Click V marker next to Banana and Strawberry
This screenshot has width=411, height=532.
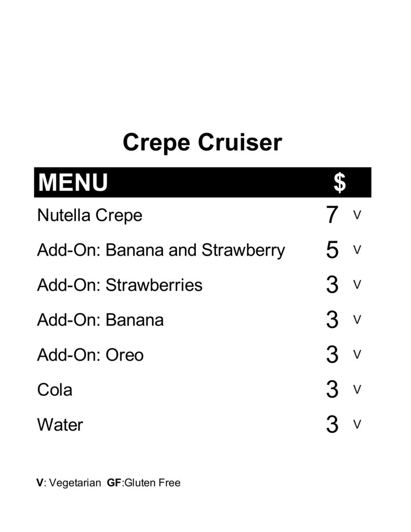tap(357, 250)
